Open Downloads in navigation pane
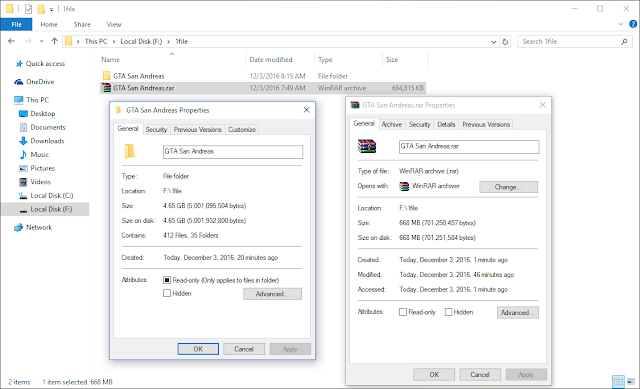The height and width of the screenshot is (389, 640). [47, 141]
